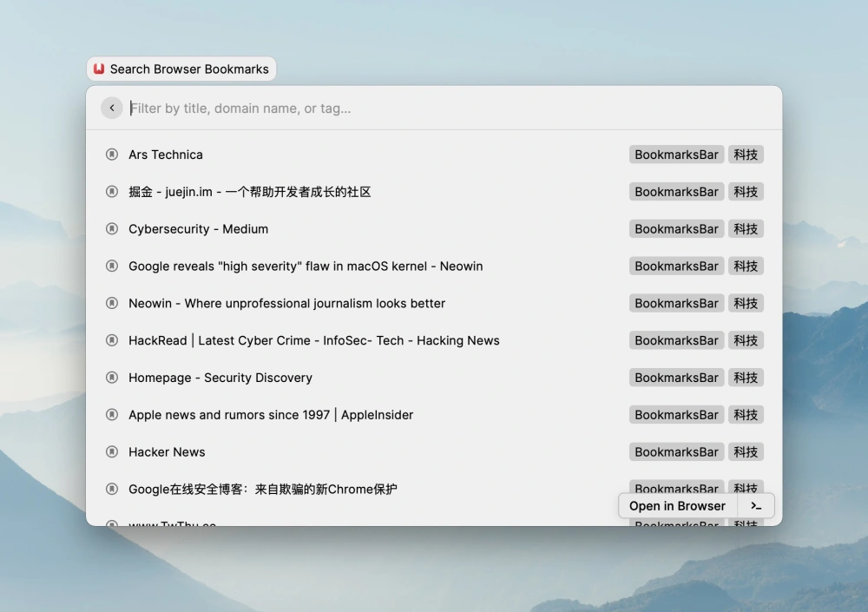Click bookmark icon beside Google在线安全博客 row
Image resolution: width=868 pixels, height=612 pixels.
[112, 489]
